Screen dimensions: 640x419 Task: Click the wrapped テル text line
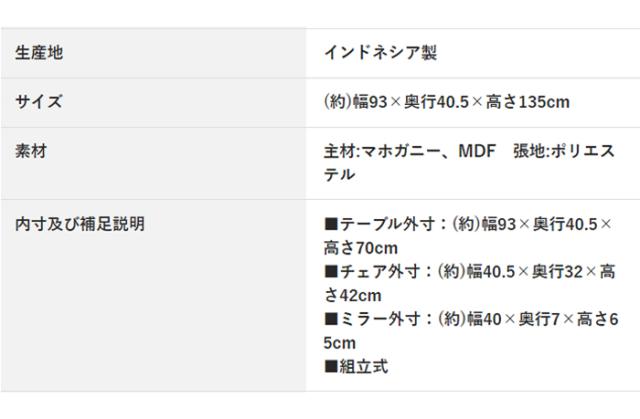[339, 175]
